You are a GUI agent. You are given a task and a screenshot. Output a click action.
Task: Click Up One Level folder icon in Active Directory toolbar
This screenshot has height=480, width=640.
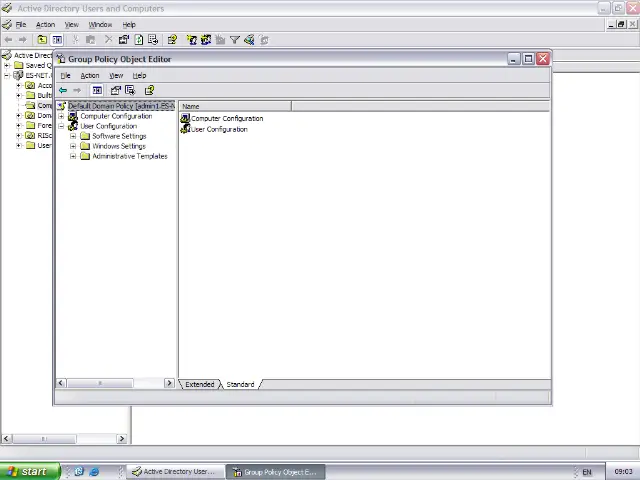pyautogui.click(x=42, y=40)
